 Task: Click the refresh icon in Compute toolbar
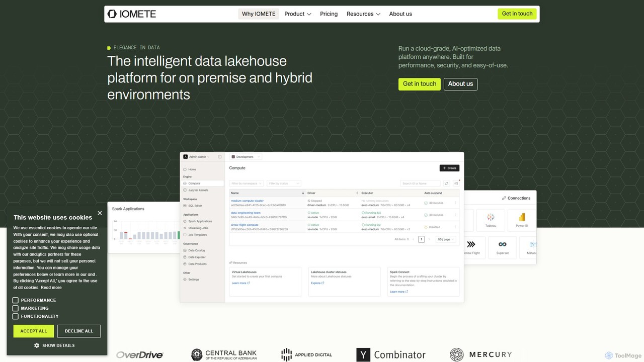pos(446,184)
